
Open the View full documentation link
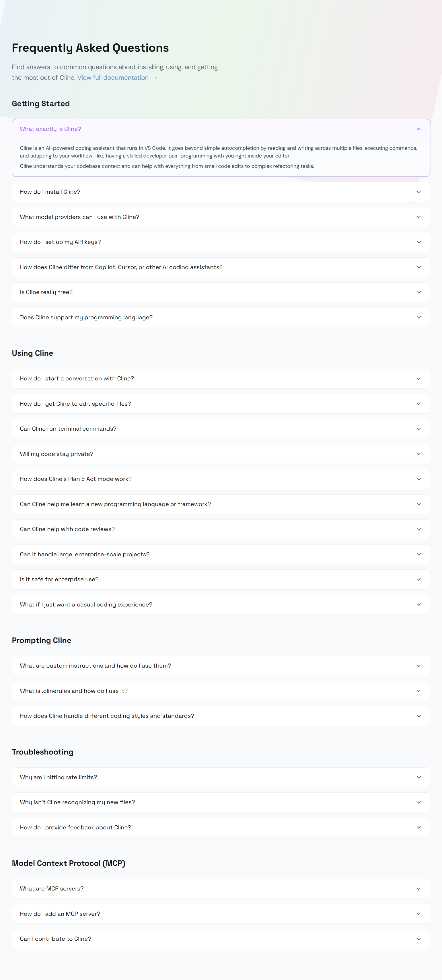pos(117,78)
